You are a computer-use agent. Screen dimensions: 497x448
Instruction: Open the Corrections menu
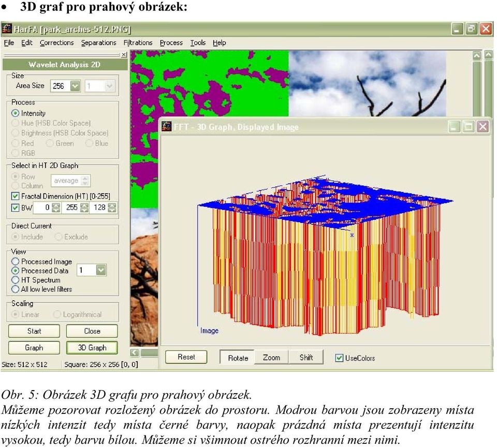click(57, 42)
